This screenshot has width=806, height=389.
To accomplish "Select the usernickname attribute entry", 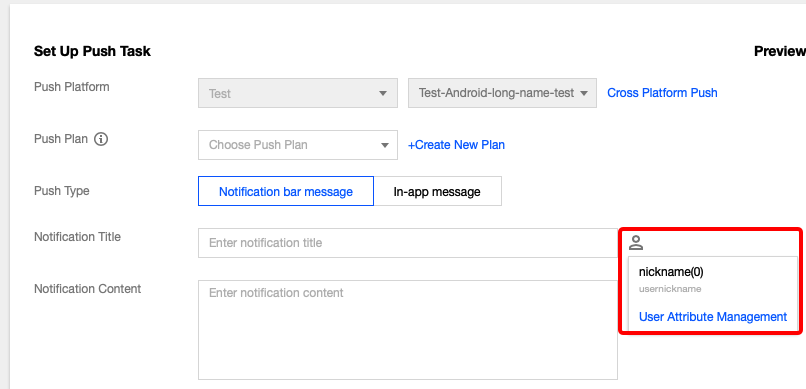I will (x=670, y=289).
